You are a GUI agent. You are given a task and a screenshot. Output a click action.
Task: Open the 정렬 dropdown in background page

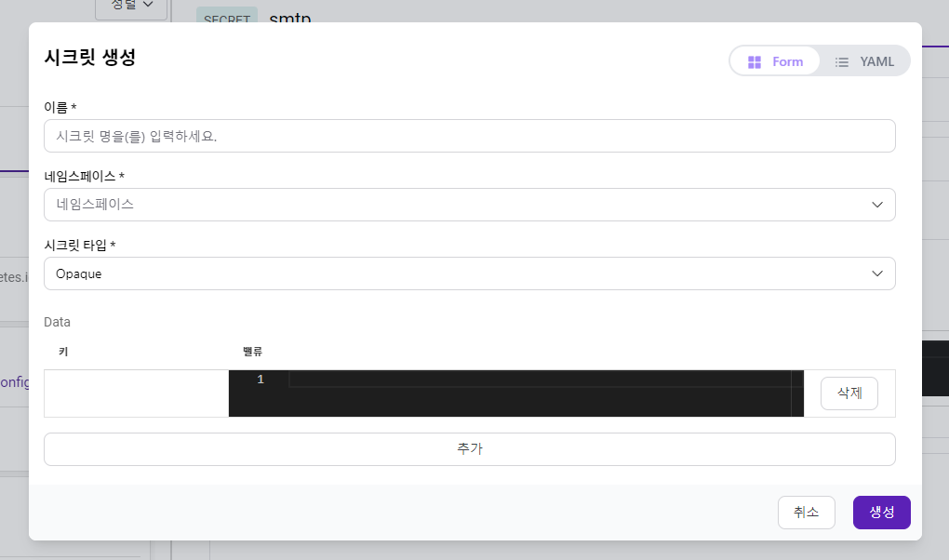click(131, 7)
